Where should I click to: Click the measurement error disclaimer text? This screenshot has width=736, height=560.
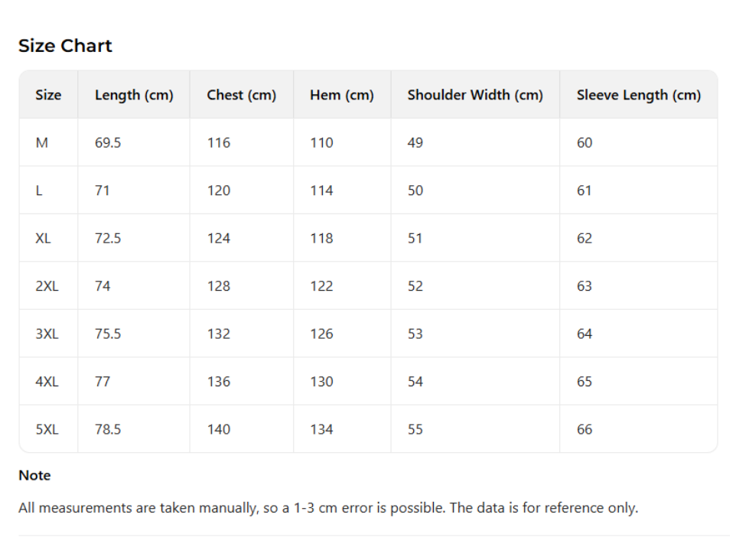coord(328,509)
